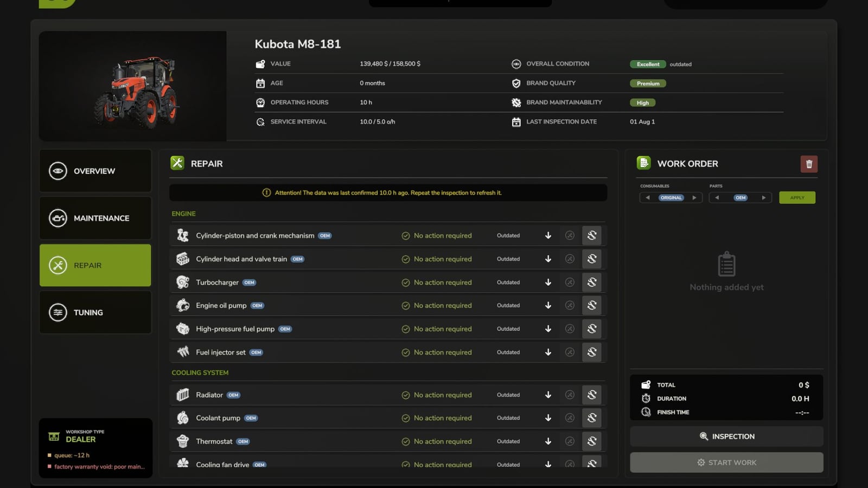Viewport: 868px width, 488px height.
Task: Click the Start Work button
Action: [726, 463]
